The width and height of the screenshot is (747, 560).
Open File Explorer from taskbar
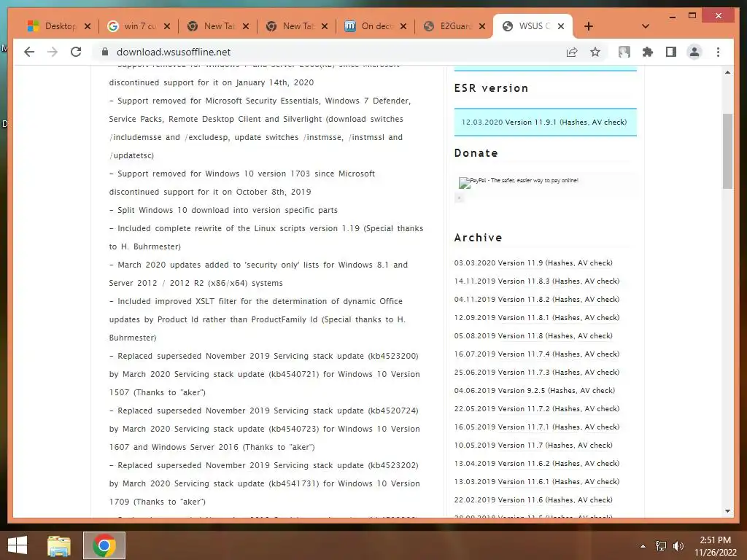(58, 545)
